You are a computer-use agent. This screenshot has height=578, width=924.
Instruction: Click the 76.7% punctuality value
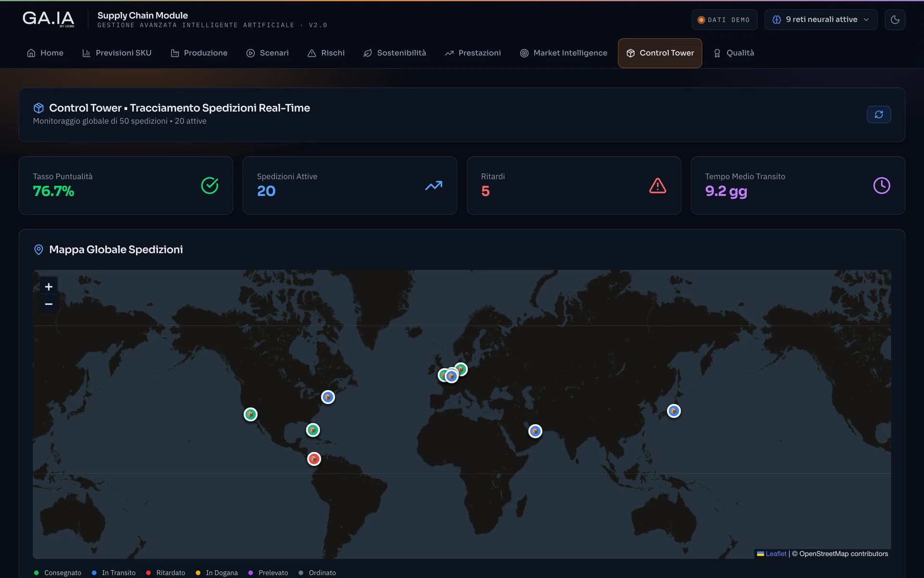pos(53,191)
